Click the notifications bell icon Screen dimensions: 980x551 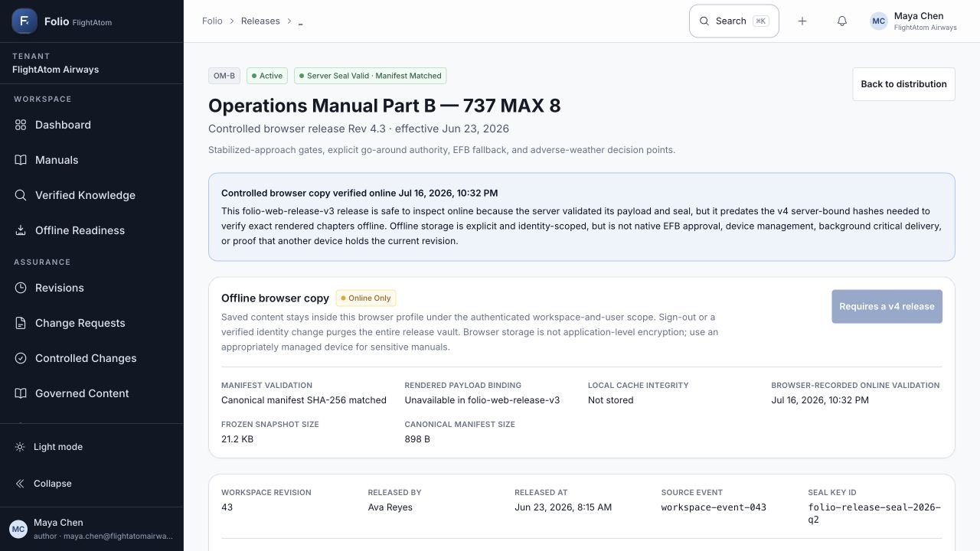tap(842, 21)
